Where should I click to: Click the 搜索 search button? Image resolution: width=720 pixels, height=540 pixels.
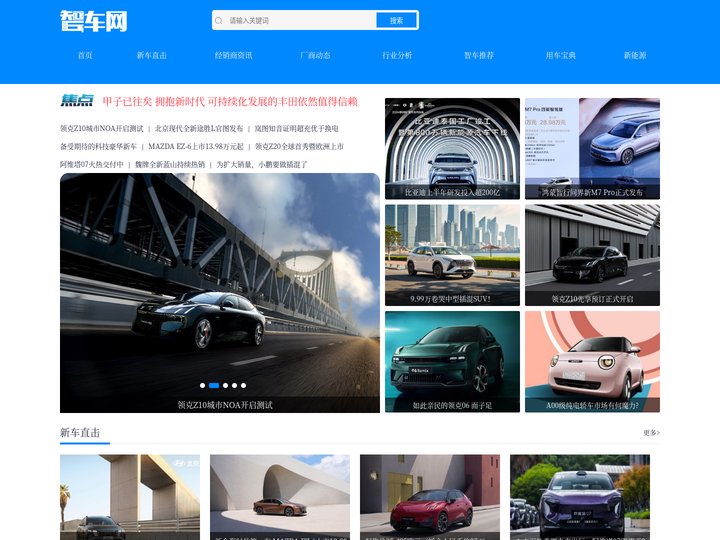coord(396,21)
